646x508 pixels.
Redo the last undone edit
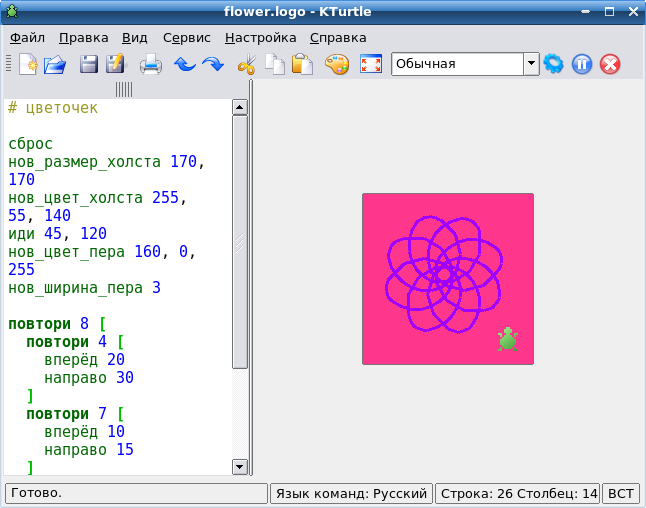pyautogui.click(x=212, y=64)
